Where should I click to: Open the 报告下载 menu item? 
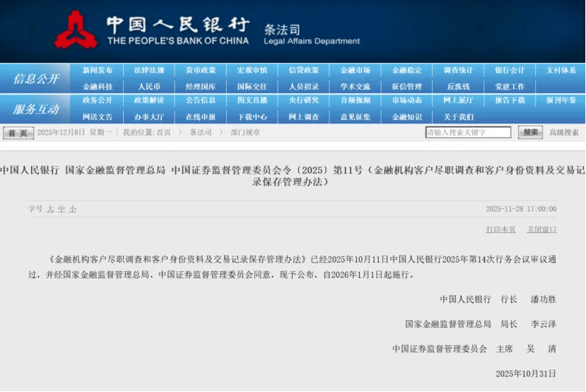510,100
